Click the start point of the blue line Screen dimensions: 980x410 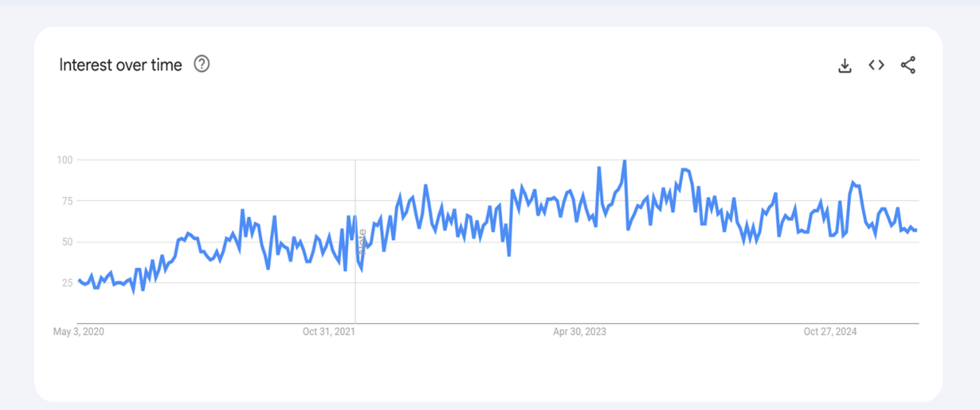(78, 280)
